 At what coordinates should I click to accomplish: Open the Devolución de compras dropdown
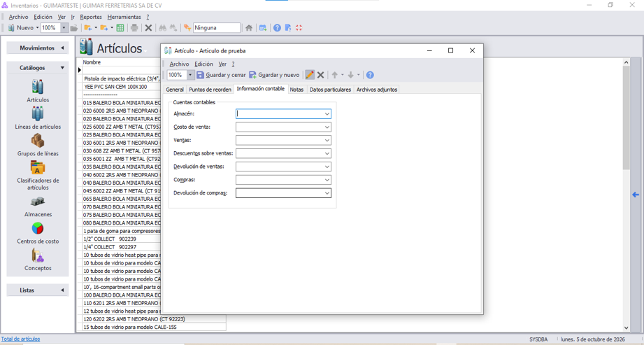(327, 193)
